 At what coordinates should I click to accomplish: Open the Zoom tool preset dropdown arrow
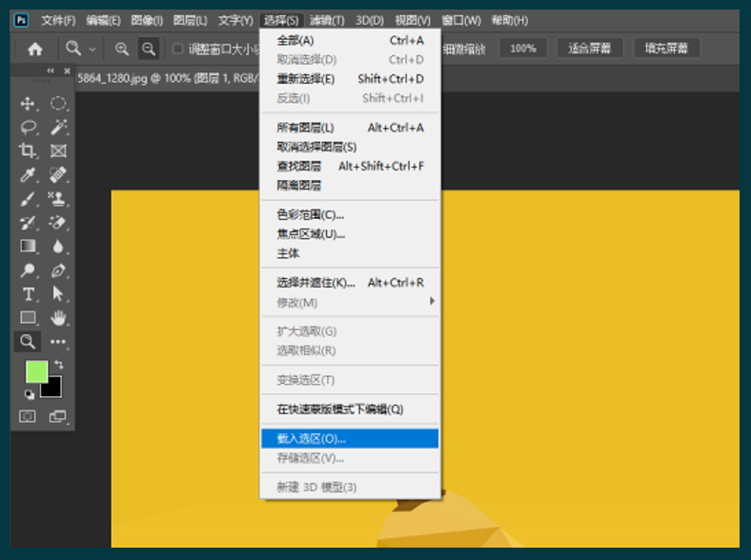pos(92,49)
